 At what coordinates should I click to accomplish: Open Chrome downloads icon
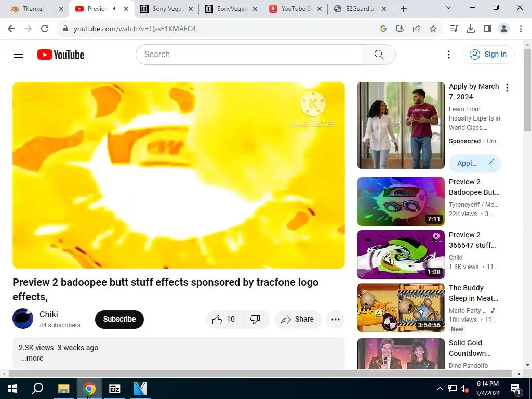point(471,29)
